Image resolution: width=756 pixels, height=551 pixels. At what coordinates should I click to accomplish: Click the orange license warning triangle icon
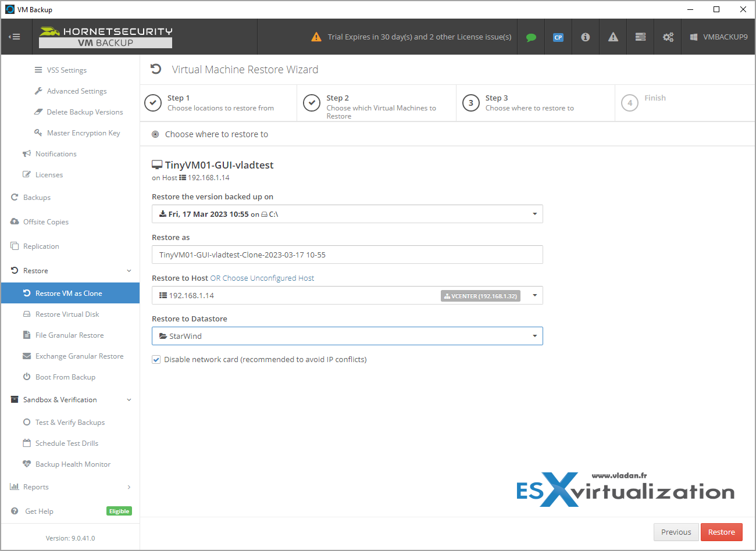(x=316, y=37)
